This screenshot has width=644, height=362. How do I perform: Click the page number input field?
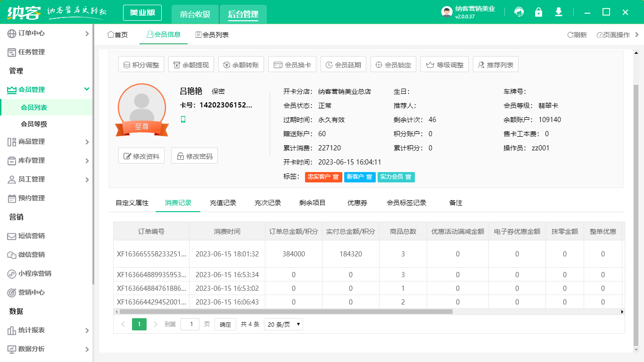(190, 324)
